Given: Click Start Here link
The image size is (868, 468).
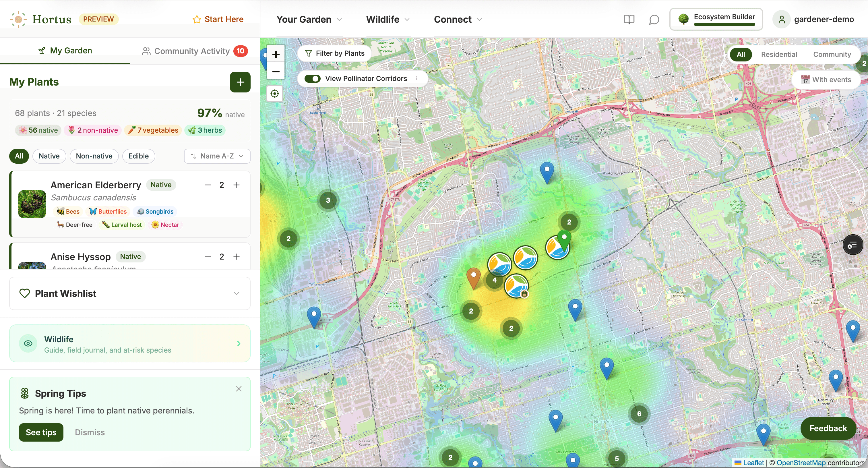Looking at the screenshot, I should click(x=218, y=19).
